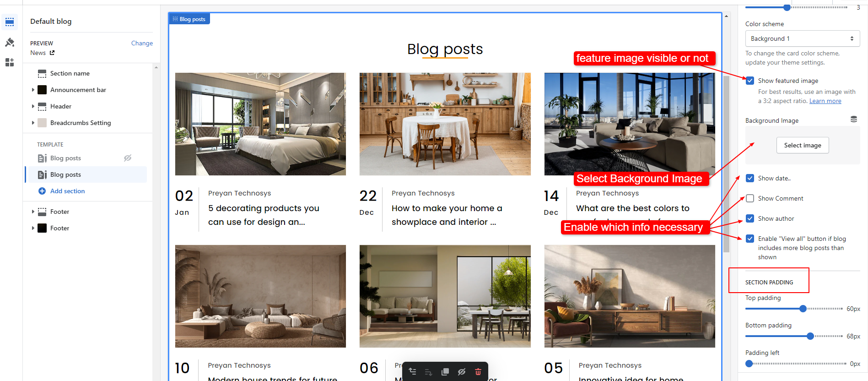This screenshot has width=868, height=381.
Task: Open News preview external link icon
Action: pos(52,53)
